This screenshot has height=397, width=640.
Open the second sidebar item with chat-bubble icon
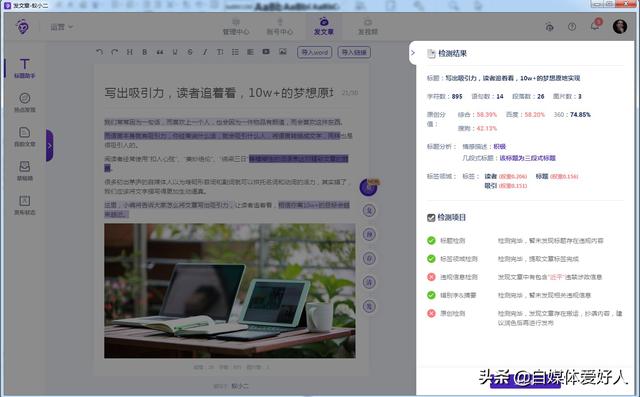pos(24,102)
